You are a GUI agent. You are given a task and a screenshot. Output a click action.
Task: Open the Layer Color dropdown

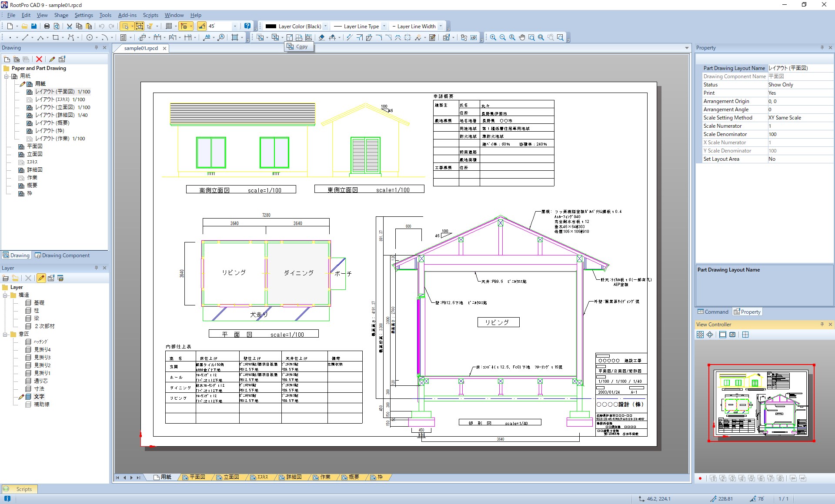tap(325, 26)
